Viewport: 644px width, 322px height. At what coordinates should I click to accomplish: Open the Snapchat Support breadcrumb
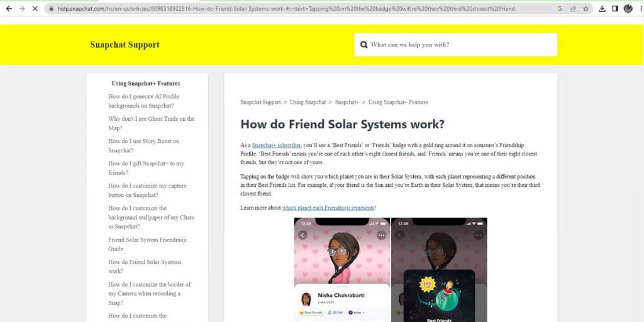point(260,103)
